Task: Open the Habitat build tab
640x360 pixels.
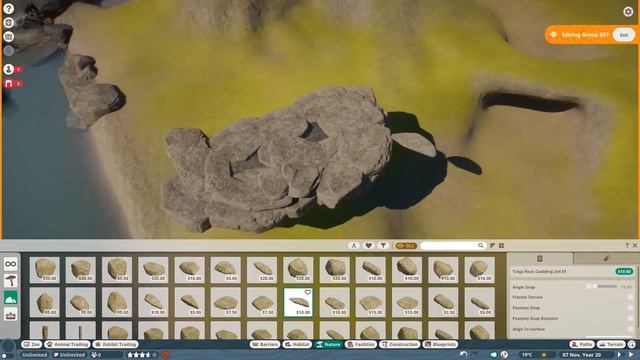Action: pos(297,344)
